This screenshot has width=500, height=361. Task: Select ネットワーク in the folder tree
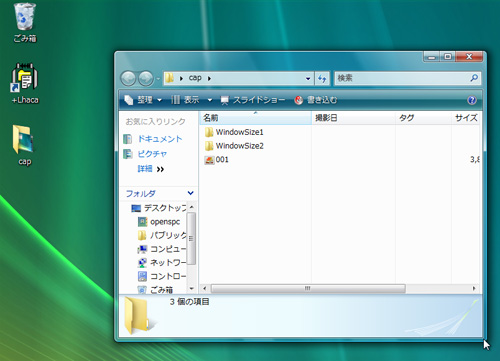click(162, 263)
